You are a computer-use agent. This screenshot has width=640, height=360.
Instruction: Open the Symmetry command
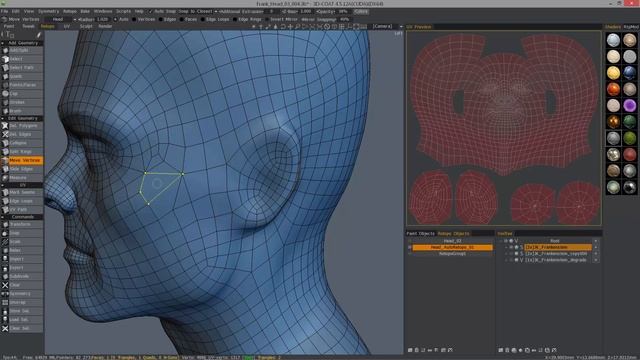coord(22,293)
